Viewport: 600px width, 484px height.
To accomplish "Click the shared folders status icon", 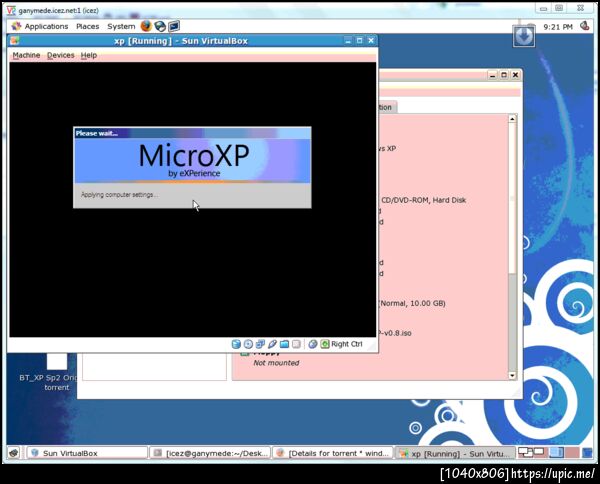I will click(284, 344).
